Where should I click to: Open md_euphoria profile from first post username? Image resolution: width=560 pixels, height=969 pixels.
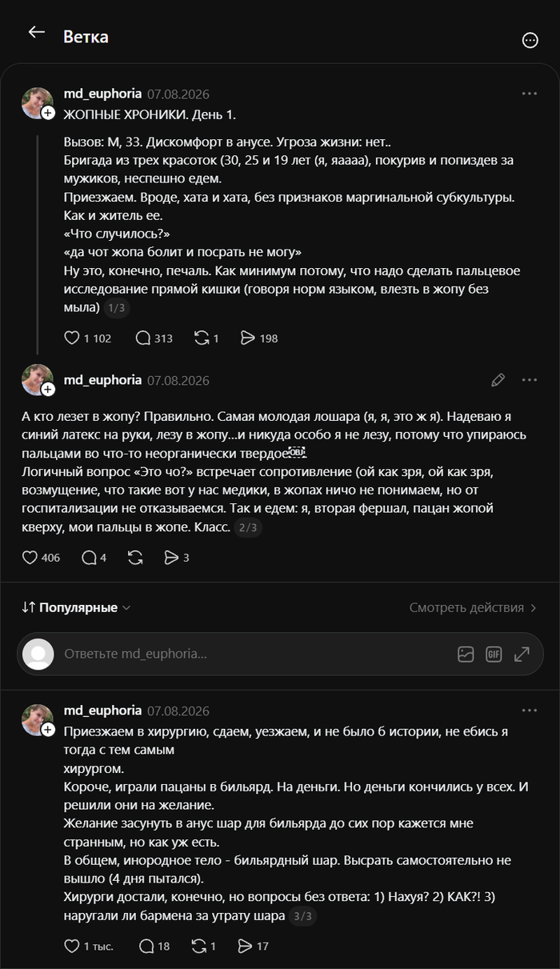click(x=102, y=94)
